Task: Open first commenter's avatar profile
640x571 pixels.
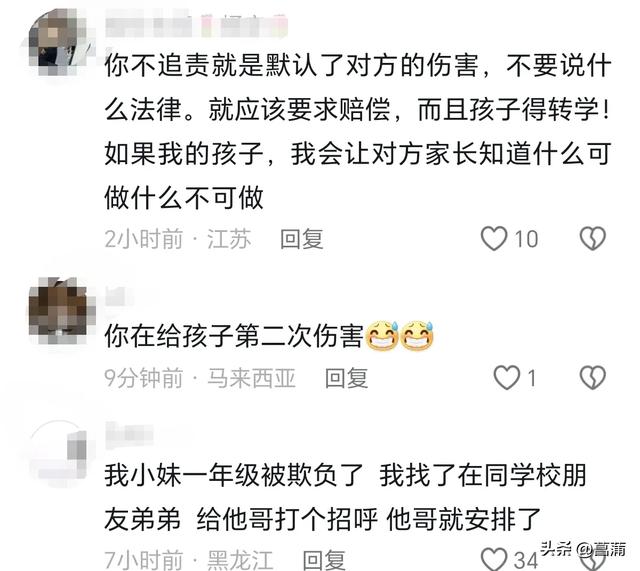Action: click(x=60, y=42)
